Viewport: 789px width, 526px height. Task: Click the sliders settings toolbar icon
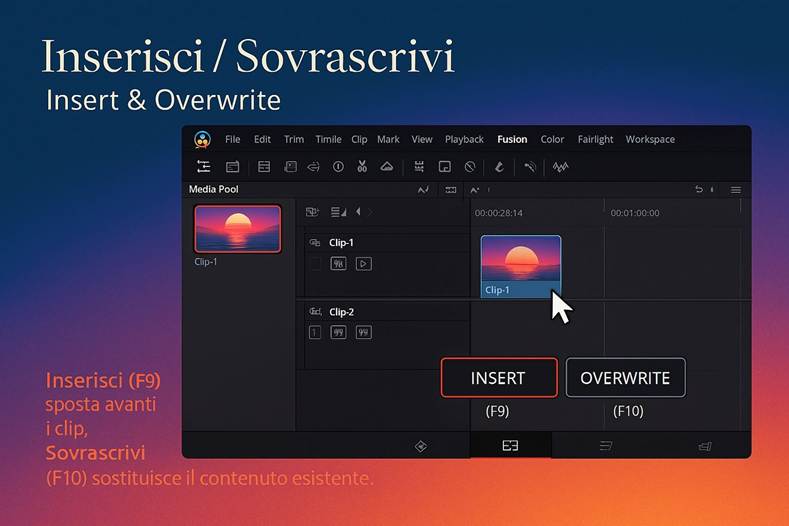tap(203, 167)
